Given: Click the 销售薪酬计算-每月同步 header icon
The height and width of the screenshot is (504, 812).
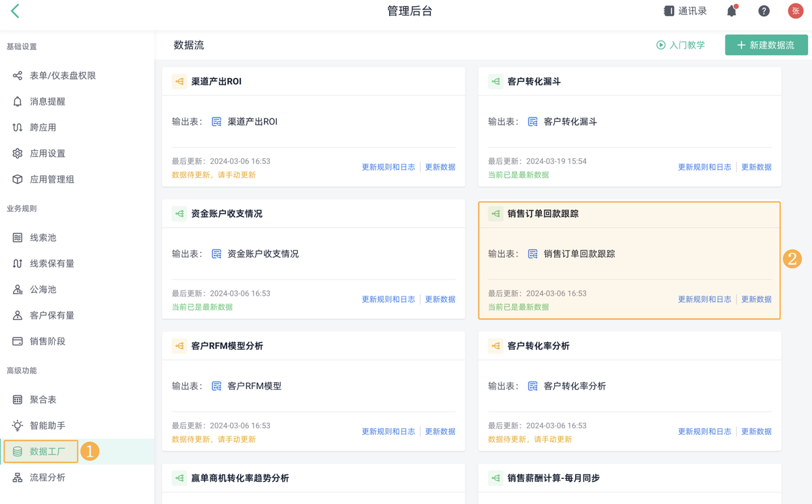Looking at the screenshot, I should point(496,478).
